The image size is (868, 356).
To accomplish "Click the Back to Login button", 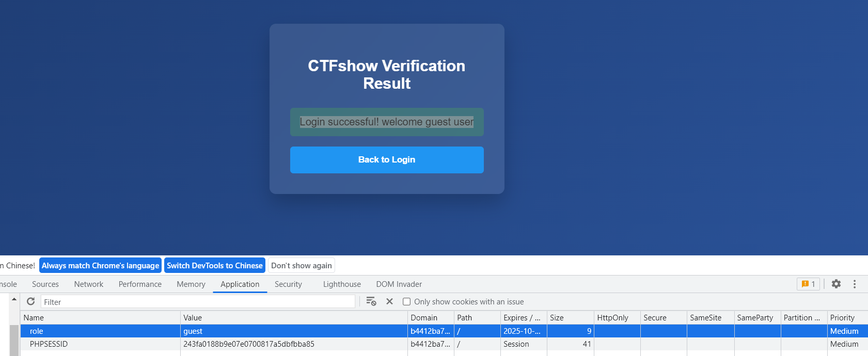I will click(387, 160).
